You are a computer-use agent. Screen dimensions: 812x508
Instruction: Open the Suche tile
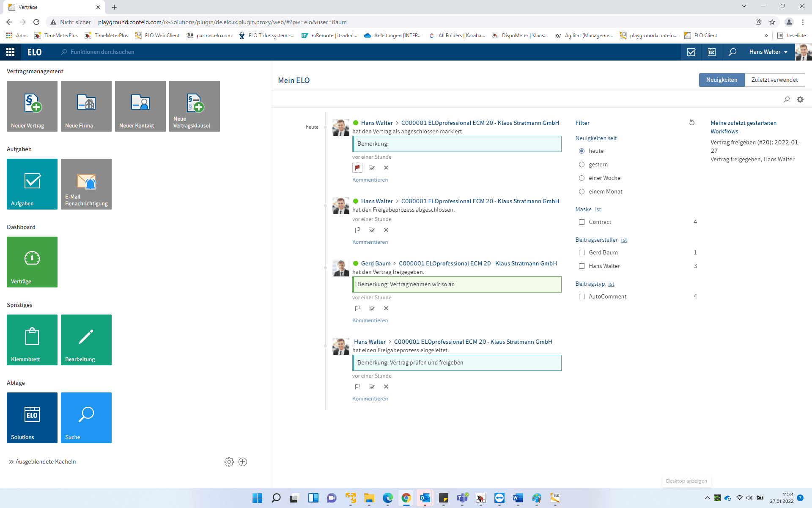pos(86,418)
